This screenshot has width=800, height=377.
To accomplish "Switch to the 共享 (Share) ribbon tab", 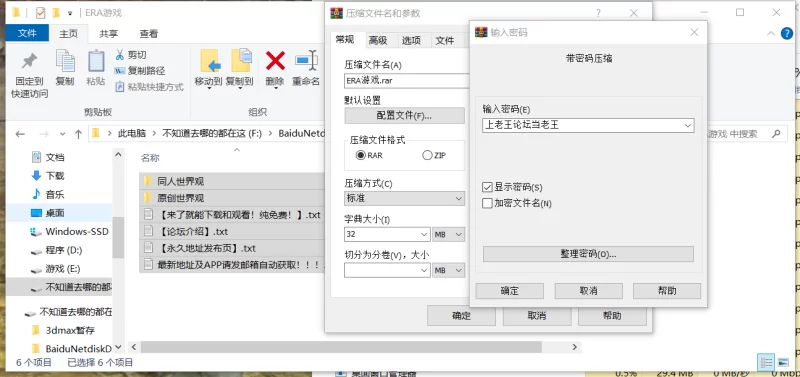I will point(109,34).
